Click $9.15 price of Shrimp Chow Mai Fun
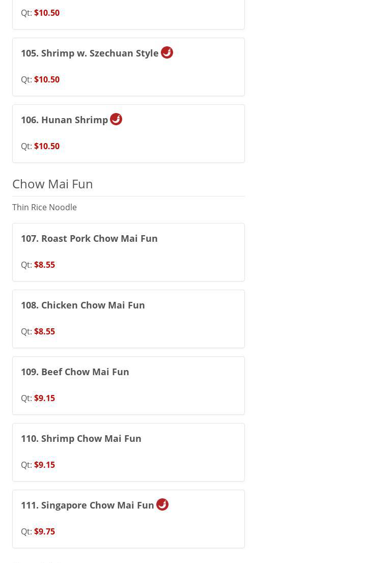The height and width of the screenshot is (563, 392). (44, 465)
